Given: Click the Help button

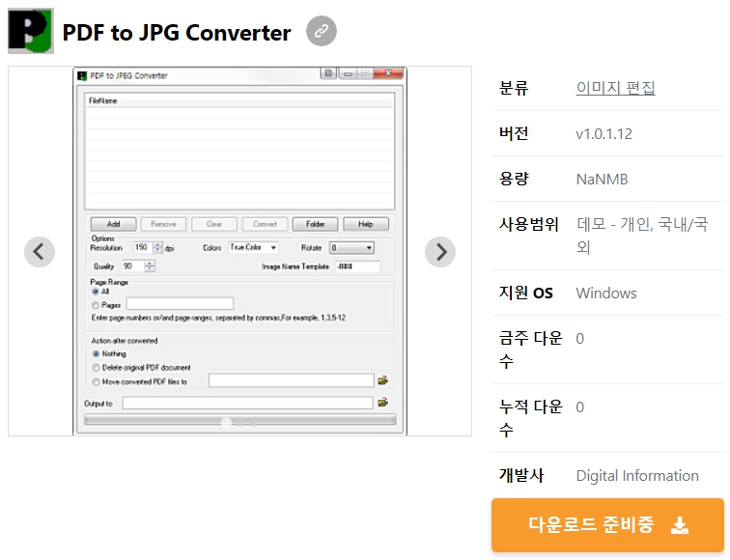Looking at the screenshot, I should (x=365, y=224).
